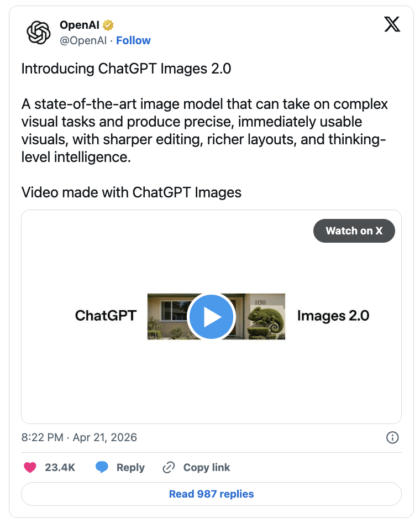
Task: Open the OpenAI profile avatar logo
Action: [39, 33]
